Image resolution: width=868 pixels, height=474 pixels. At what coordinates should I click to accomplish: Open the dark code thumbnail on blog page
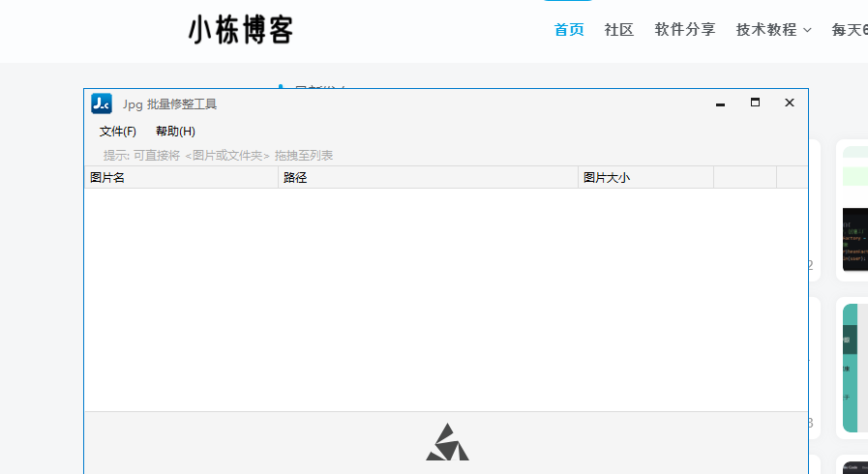pyautogui.click(x=854, y=240)
